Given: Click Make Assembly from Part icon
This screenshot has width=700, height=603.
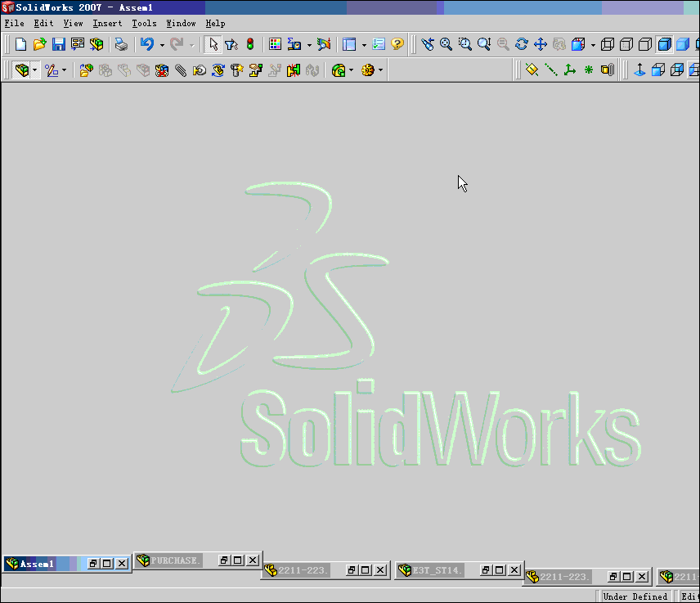Looking at the screenshot, I should [x=96, y=44].
